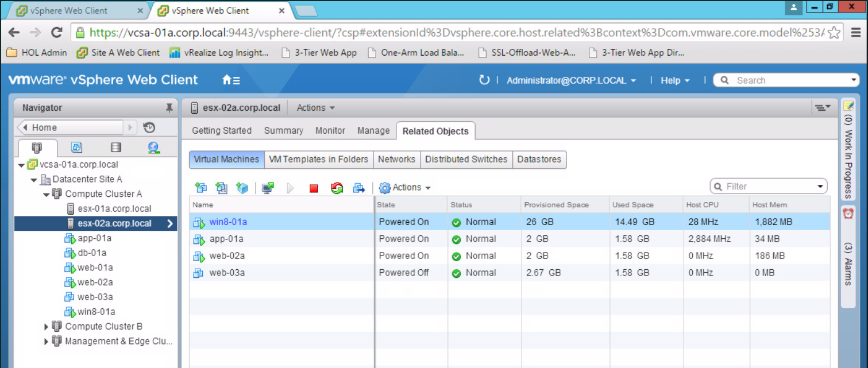The height and width of the screenshot is (368, 868).
Task: Open the VMs and Templates navigator tab
Action: click(76, 148)
